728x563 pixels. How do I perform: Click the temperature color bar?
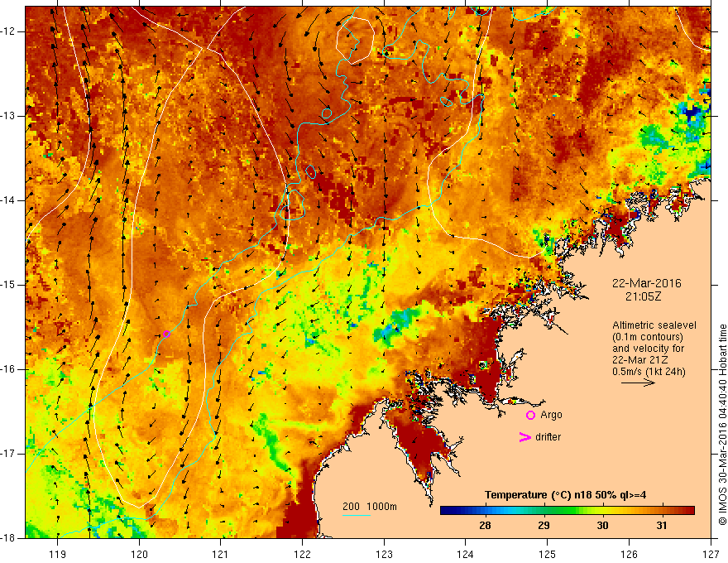coord(568,511)
